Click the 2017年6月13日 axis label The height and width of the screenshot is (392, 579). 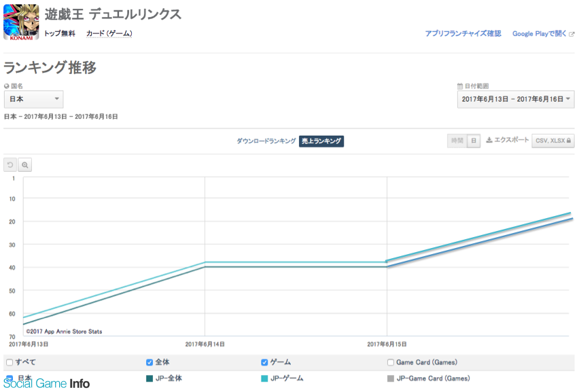[x=29, y=344]
